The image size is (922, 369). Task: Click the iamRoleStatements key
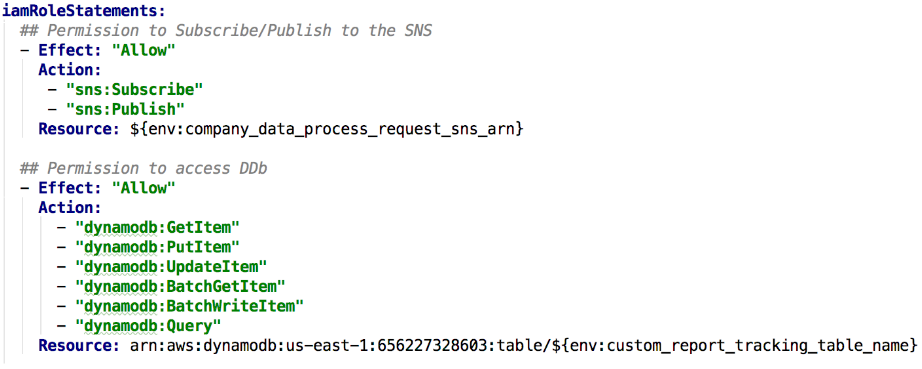pyautogui.click(x=83, y=11)
